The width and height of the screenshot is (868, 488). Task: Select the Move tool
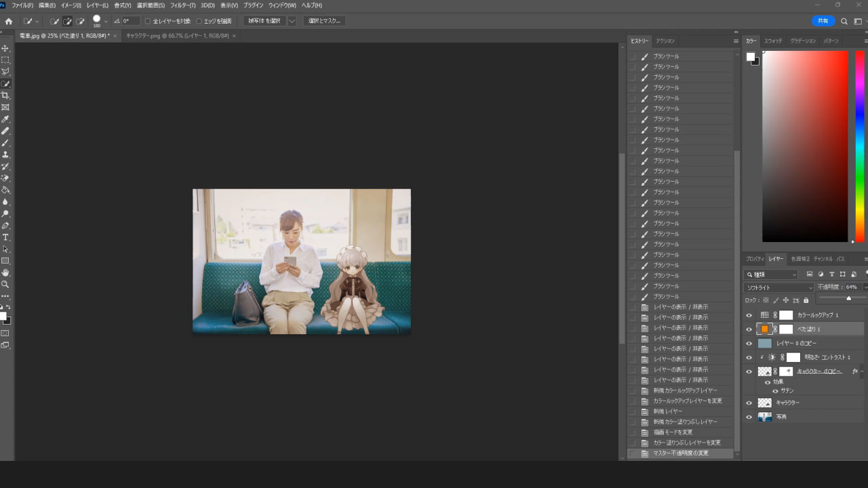tap(5, 48)
